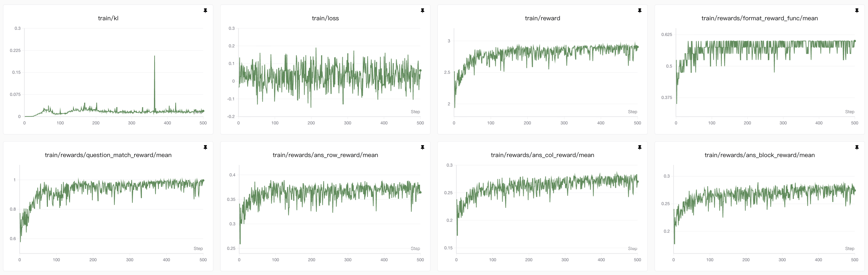Viewport: 868px width, 275px height.
Task: Click the final data point on train/reward
Action: coord(638,47)
